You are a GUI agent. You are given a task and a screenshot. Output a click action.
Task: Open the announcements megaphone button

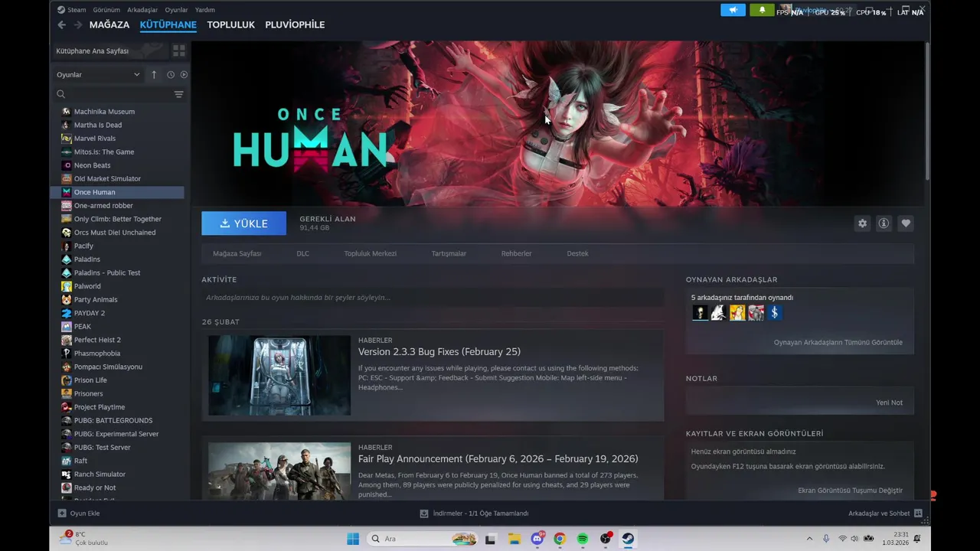733,10
